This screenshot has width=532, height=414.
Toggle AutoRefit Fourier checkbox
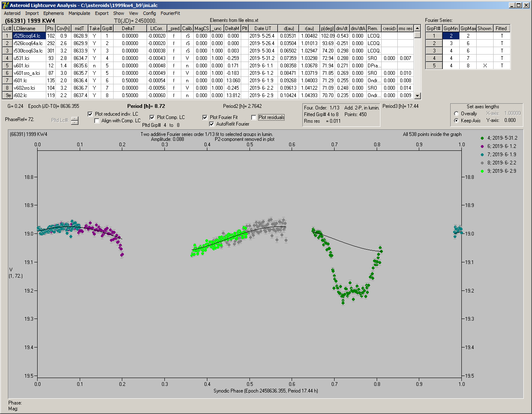(212, 124)
